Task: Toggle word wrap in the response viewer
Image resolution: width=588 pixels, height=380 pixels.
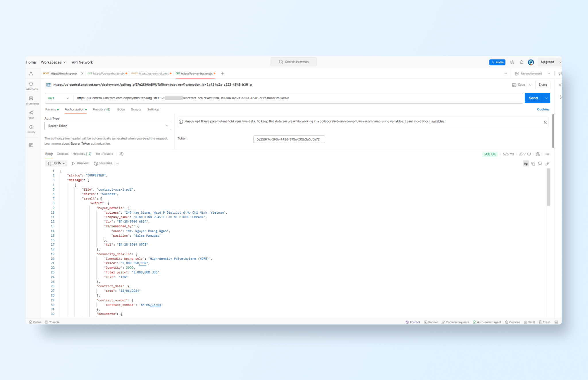Action: [526, 163]
